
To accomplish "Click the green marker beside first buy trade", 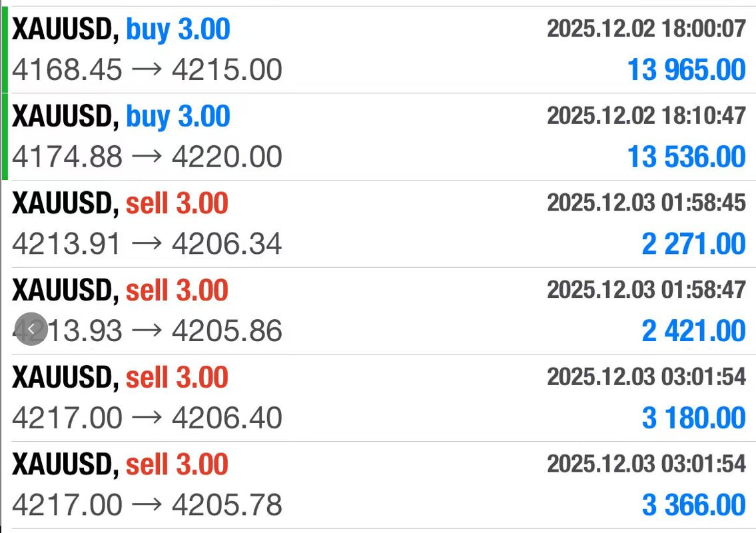I will 5,50.
